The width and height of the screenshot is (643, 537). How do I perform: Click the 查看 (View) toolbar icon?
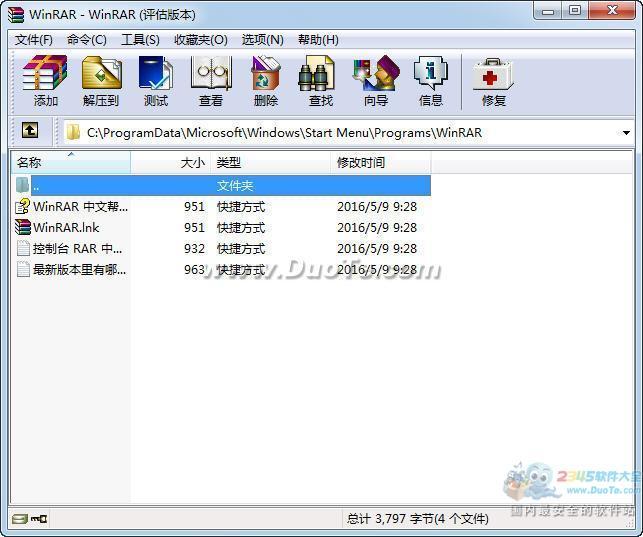(x=211, y=73)
